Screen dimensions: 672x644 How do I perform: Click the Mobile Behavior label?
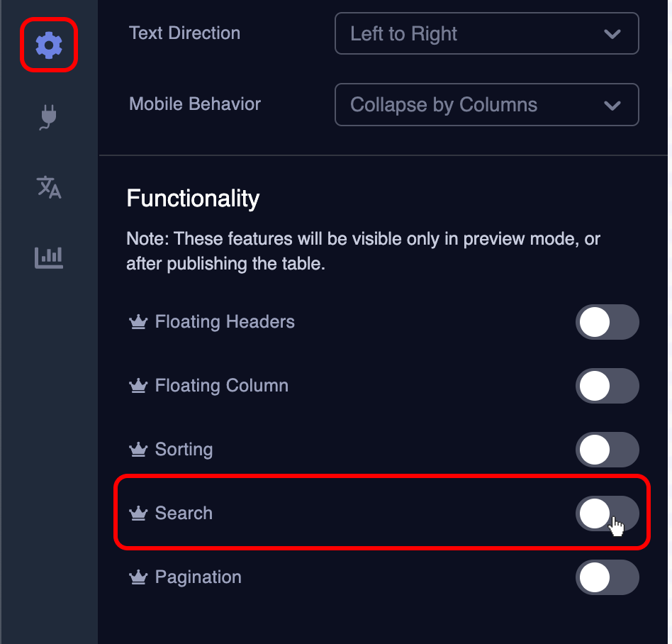(x=195, y=104)
